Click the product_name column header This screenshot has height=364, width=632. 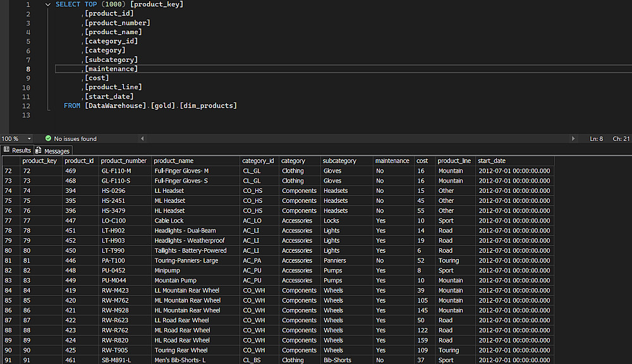point(174,161)
